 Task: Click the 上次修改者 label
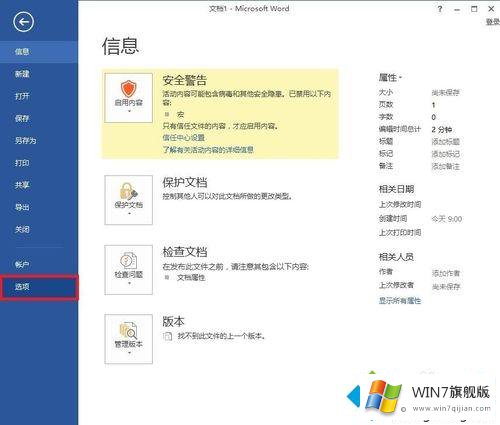click(x=396, y=285)
